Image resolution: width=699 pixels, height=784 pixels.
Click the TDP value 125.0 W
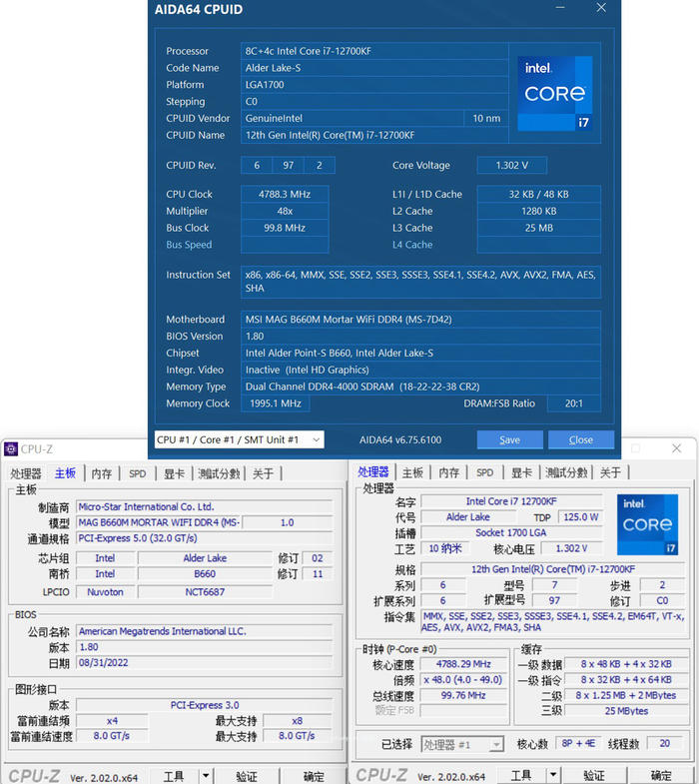pyautogui.click(x=580, y=517)
